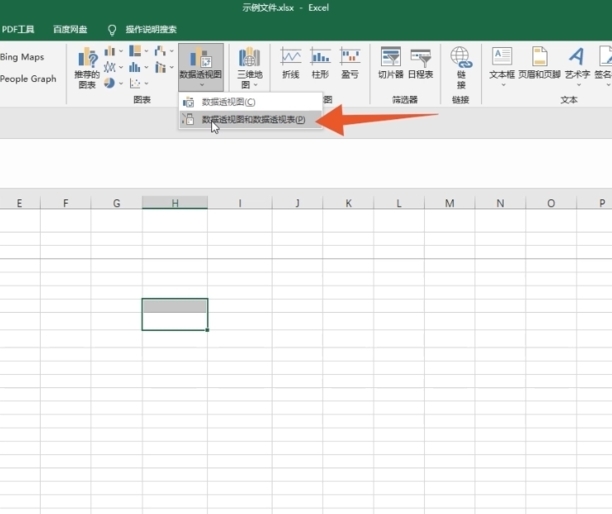Image resolution: width=612 pixels, height=514 pixels.
Task: Click the Timeline (日程表) filter icon
Action: pos(420,63)
